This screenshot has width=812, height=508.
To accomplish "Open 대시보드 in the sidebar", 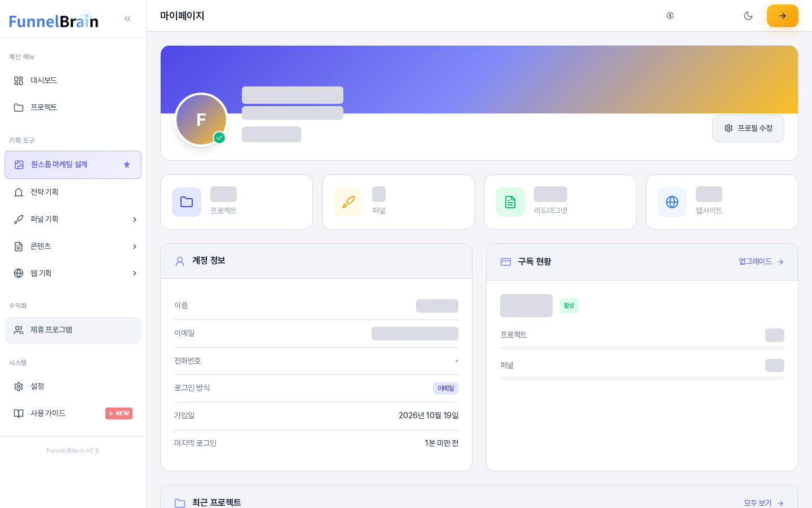I will point(73,81).
